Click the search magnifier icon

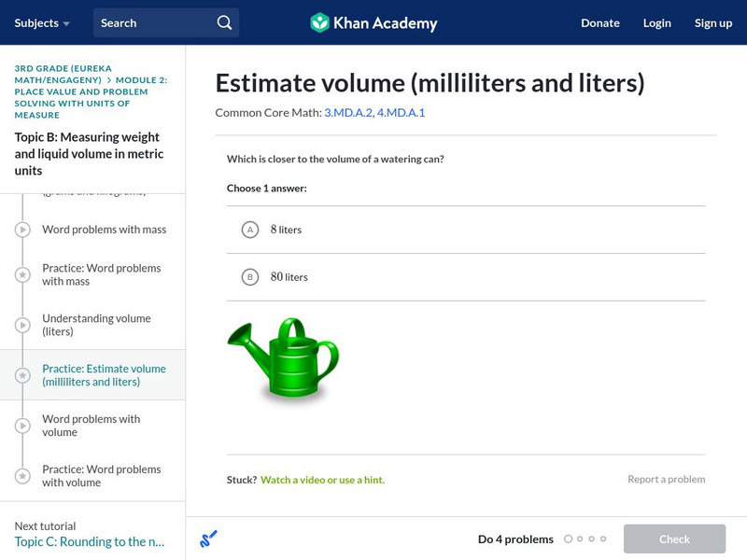pos(223,21)
